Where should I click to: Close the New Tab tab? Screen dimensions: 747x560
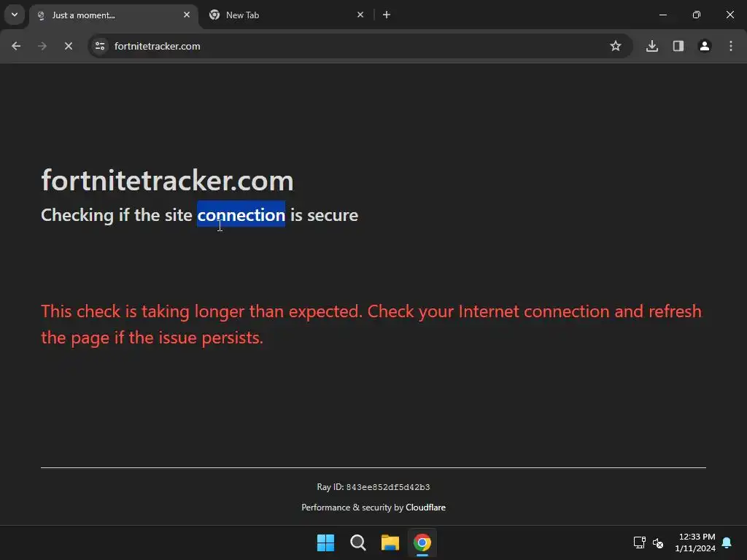point(360,15)
